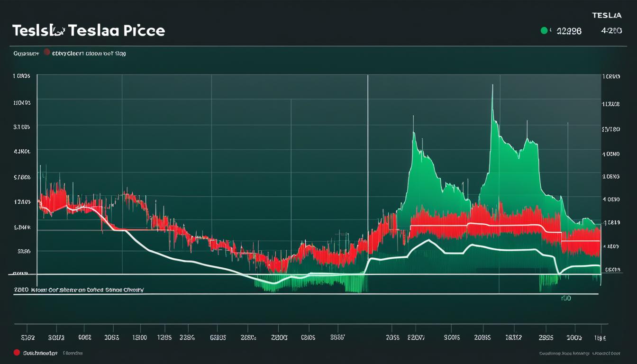
Task: Click the 42996 price value
Action: 568,31
